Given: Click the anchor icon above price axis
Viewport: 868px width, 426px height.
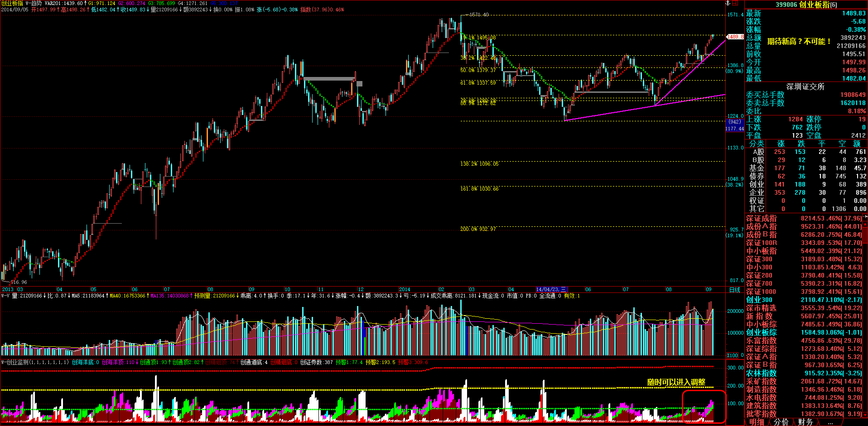Looking at the screenshot, I should pos(728,3).
